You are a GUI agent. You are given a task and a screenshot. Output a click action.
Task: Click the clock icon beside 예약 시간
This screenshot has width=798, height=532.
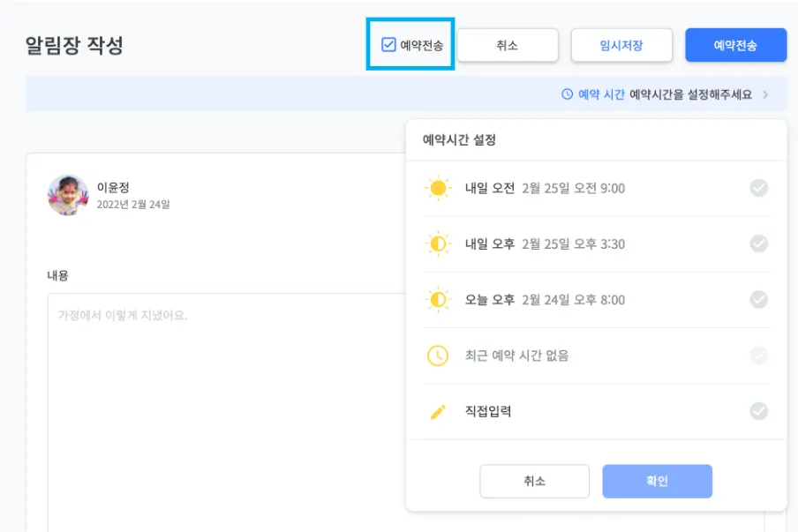click(x=568, y=94)
